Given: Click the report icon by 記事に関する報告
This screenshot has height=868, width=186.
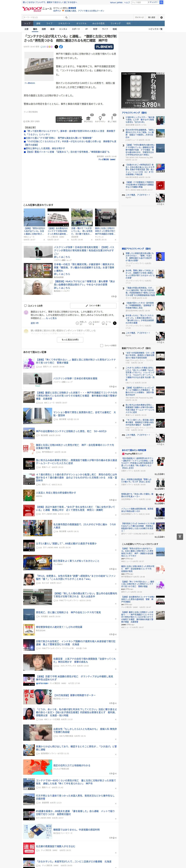Looking at the screenshot, I should [x=24, y=121].
